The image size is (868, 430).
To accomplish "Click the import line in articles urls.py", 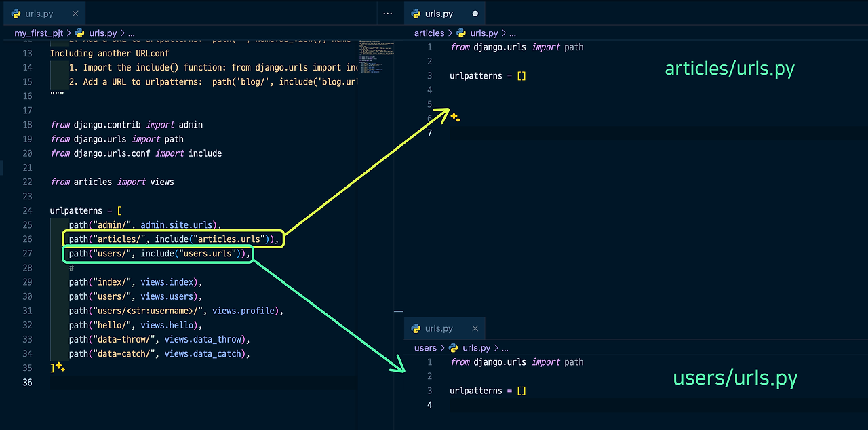I will 517,47.
